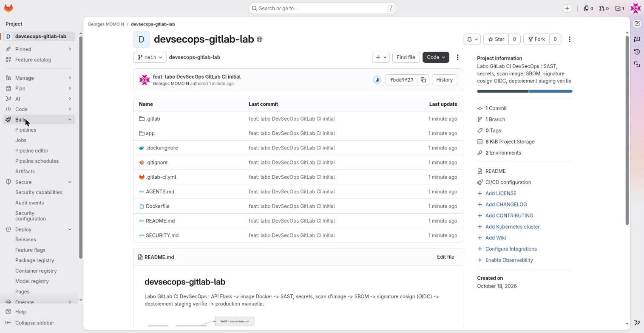Open repository actions kebab beside Code button

tap(458, 57)
